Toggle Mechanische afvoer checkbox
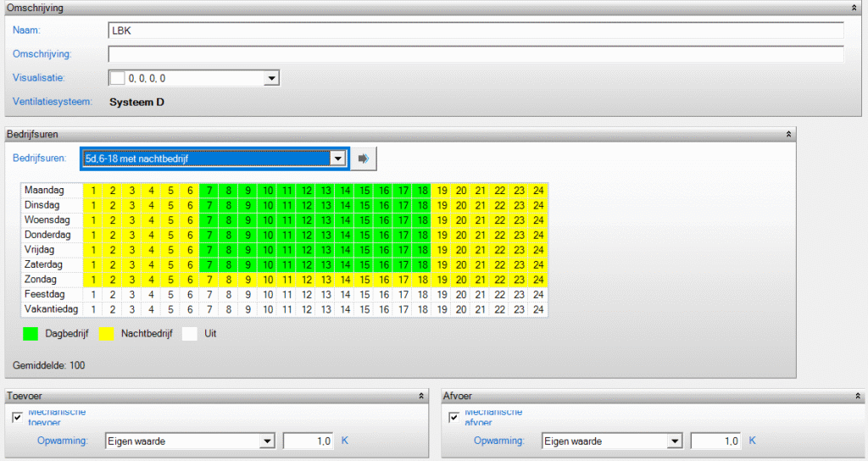Image resolution: width=868 pixels, height=461 pixels. 454,417
